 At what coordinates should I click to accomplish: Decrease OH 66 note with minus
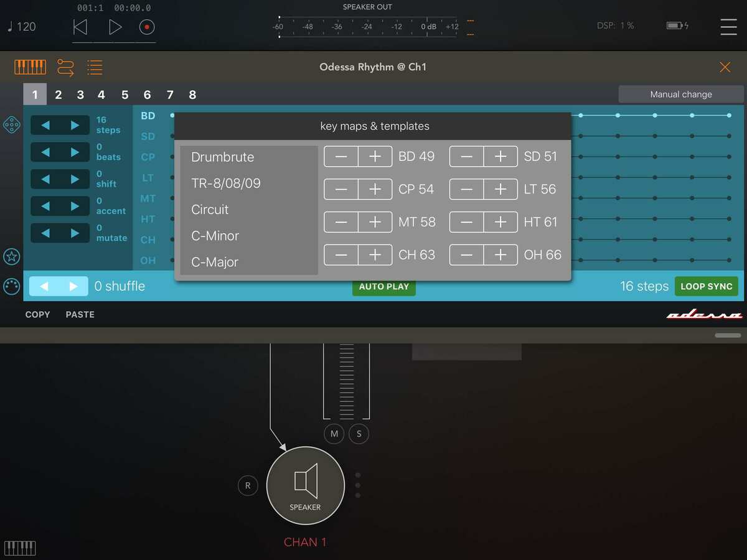coord(466,254)
